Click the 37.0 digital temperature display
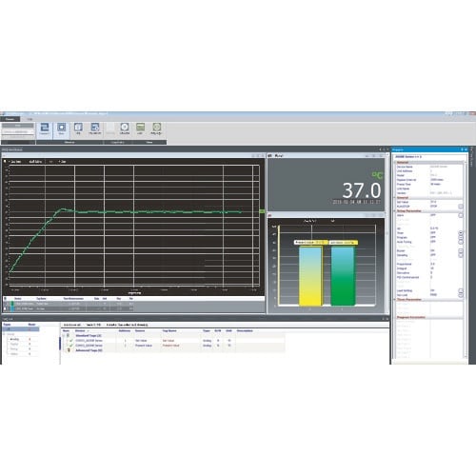Viewport: 476px width, 476px height. click(x=362, y=190)
